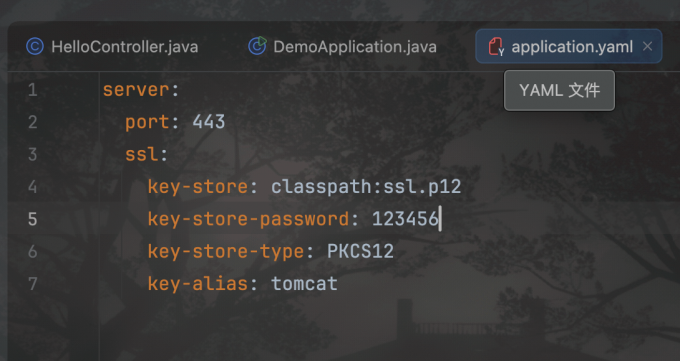This screenshot has width=680, height=361.
Task: Click the 'port' key
Action: tap(147, 122)
